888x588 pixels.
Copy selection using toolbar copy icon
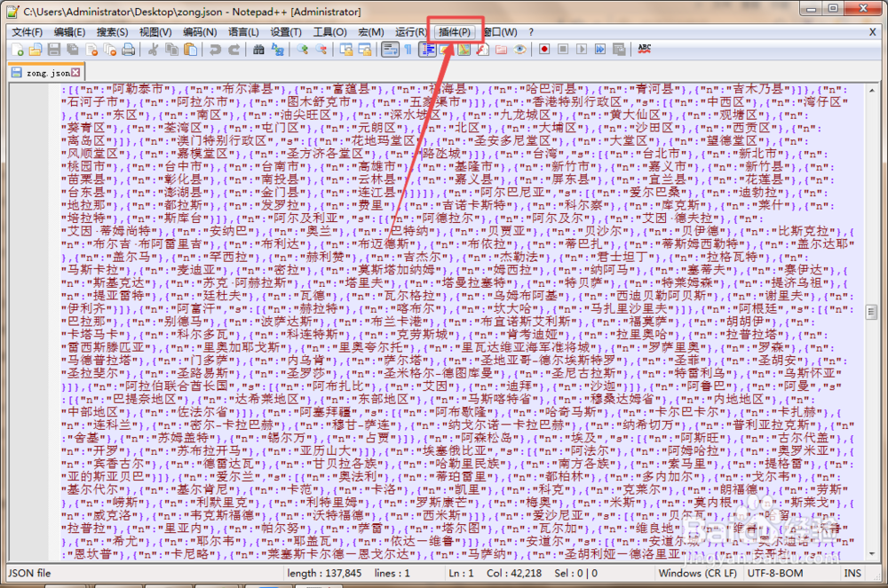[x=171, y=50]
